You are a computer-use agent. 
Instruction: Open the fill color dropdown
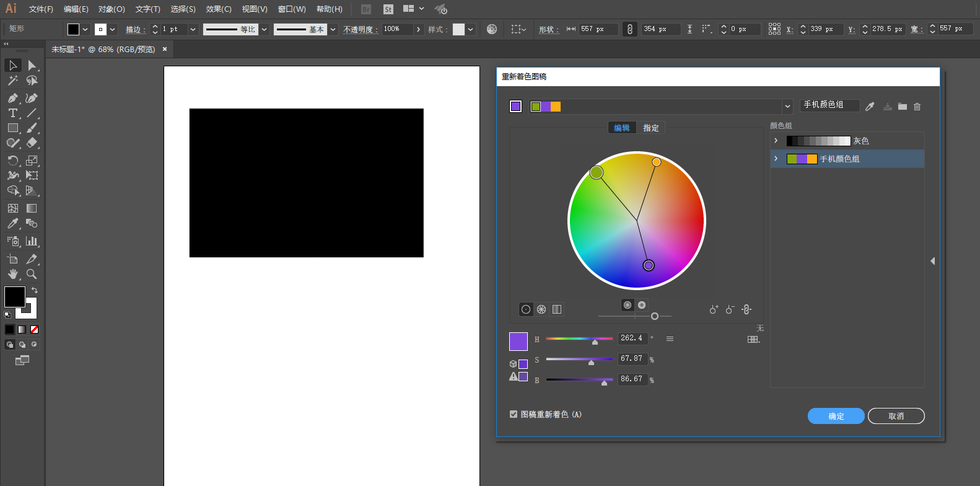pos(85,29)
